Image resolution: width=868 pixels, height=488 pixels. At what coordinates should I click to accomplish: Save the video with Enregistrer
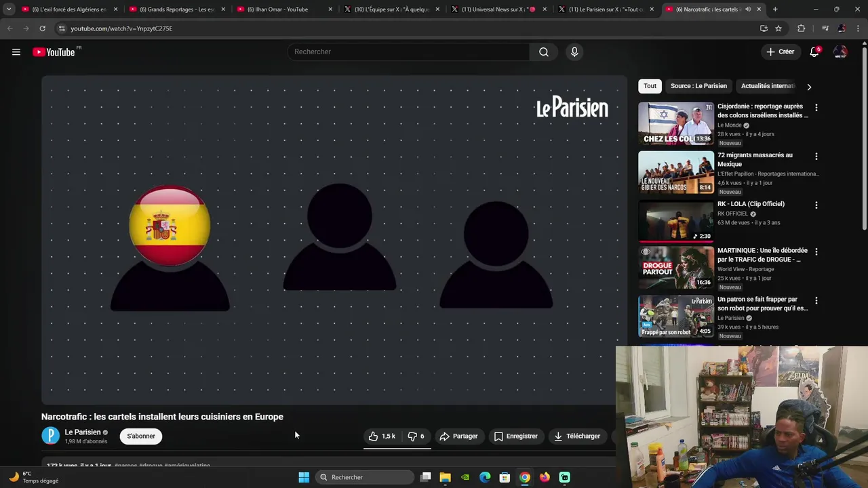[x=515, y=436]
